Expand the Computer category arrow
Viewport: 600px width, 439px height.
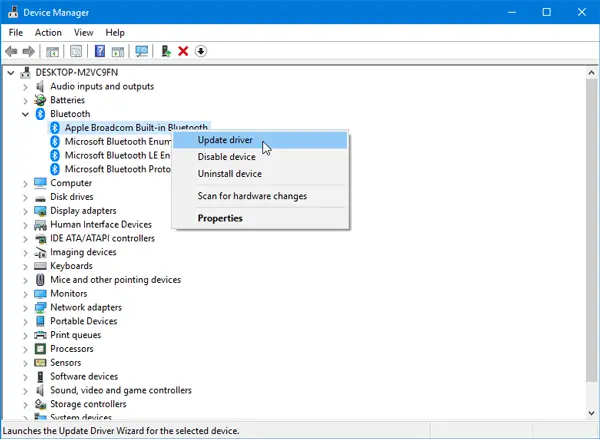(25, 184)
